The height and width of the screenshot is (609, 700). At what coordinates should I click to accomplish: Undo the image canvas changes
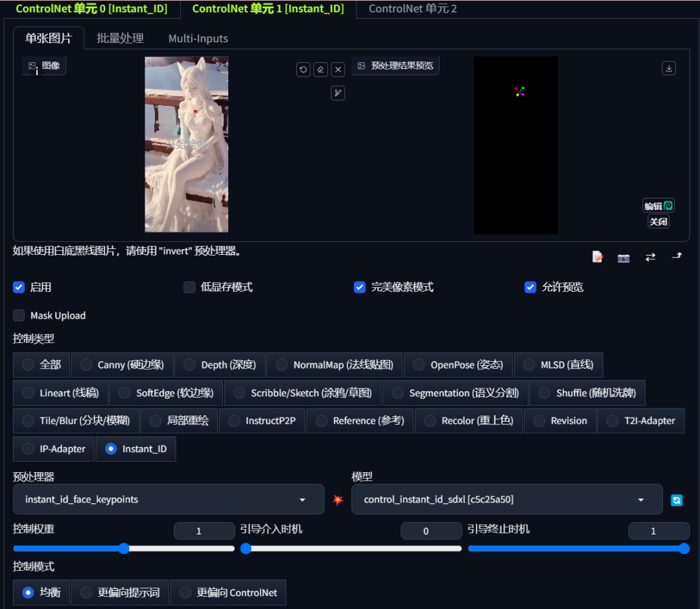point(303,69)
